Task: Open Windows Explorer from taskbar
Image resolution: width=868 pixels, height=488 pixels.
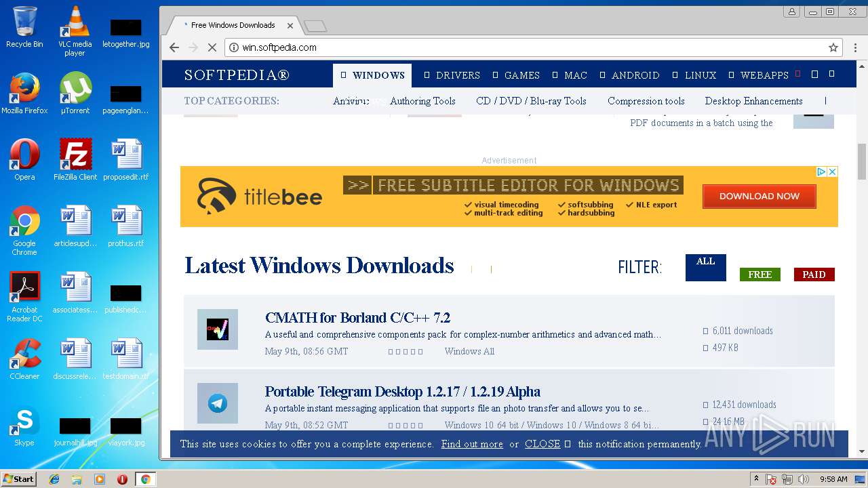Action: pos(77,479)
